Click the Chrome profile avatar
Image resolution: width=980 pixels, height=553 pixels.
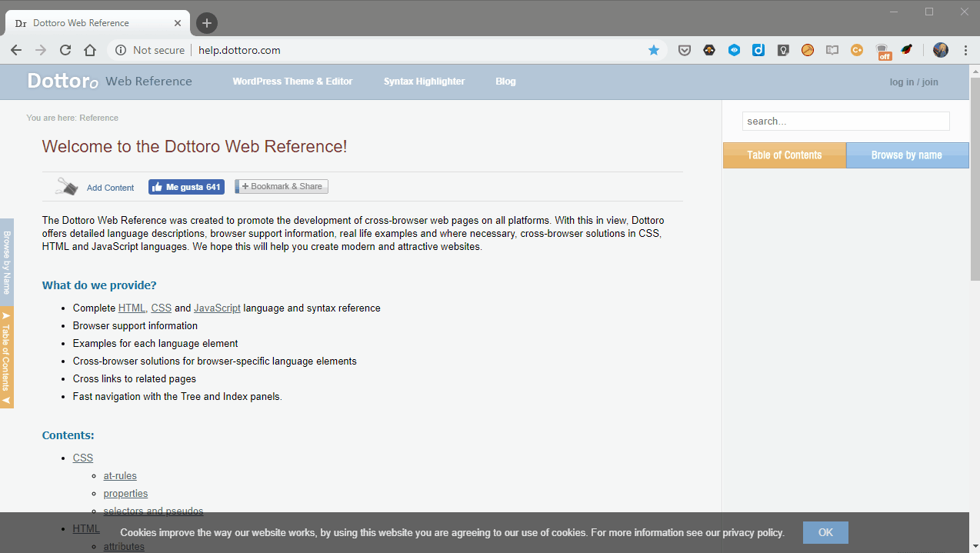click(x=940, y=50)
